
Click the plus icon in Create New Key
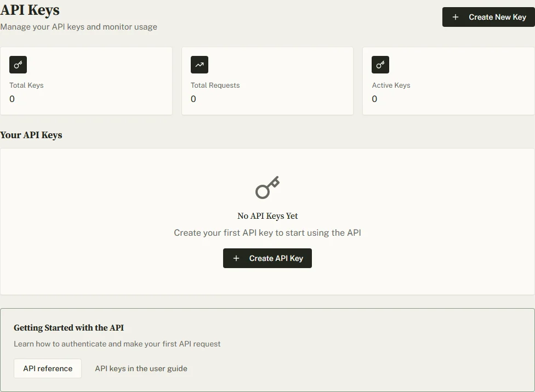tap(456, 17)
